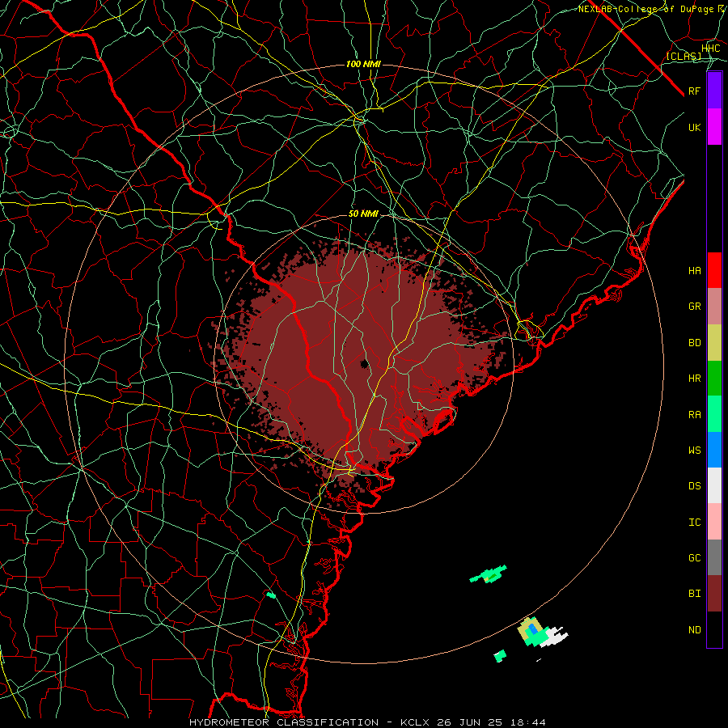This screenshot has height=728, width=728.
Task: Click the KCLX radar station identifier
Action: 415,722
